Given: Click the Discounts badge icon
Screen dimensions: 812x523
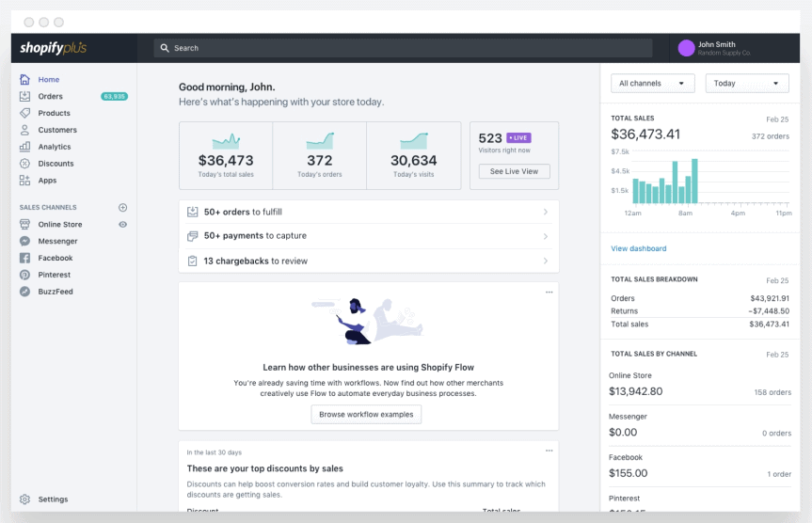Looking at the screenshot, I should [24, 164].
